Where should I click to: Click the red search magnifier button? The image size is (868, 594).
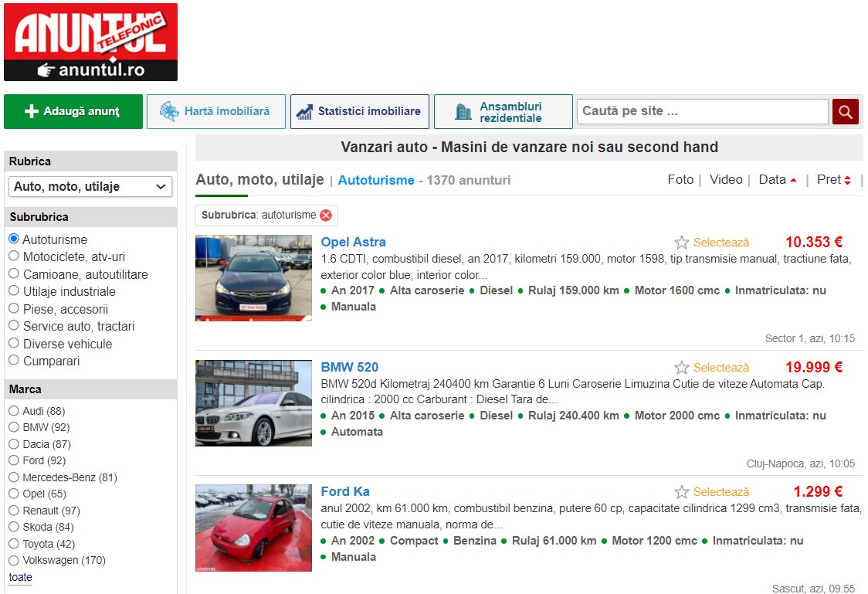click(846, 112)
